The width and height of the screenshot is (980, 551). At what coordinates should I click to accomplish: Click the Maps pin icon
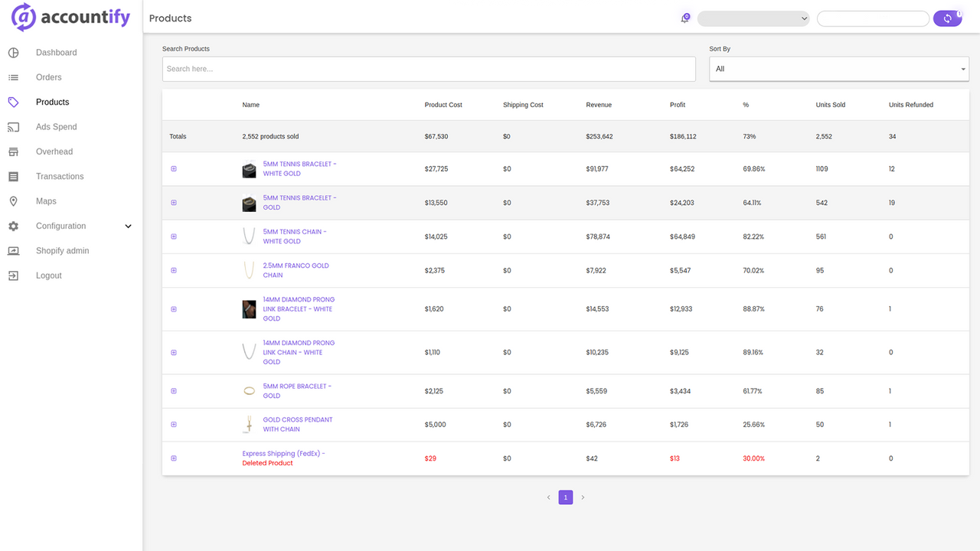[x=13, y=201]
